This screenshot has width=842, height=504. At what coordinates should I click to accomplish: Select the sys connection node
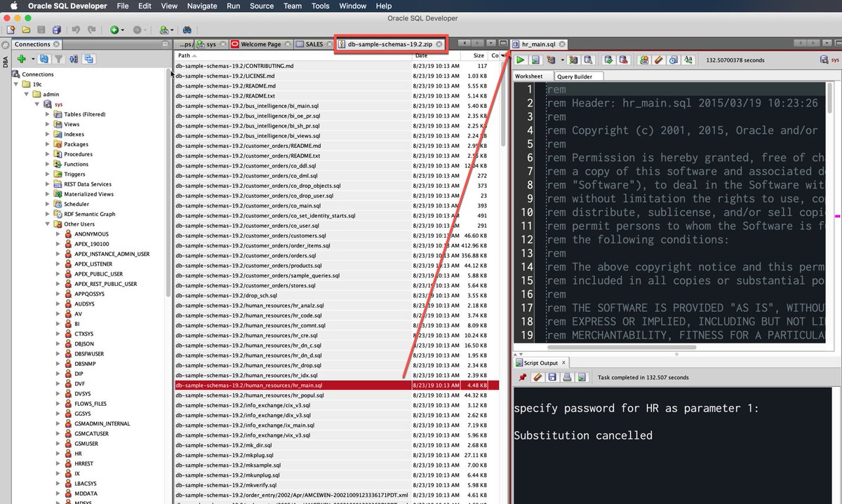pyautogui.click(x=59, y=104)
